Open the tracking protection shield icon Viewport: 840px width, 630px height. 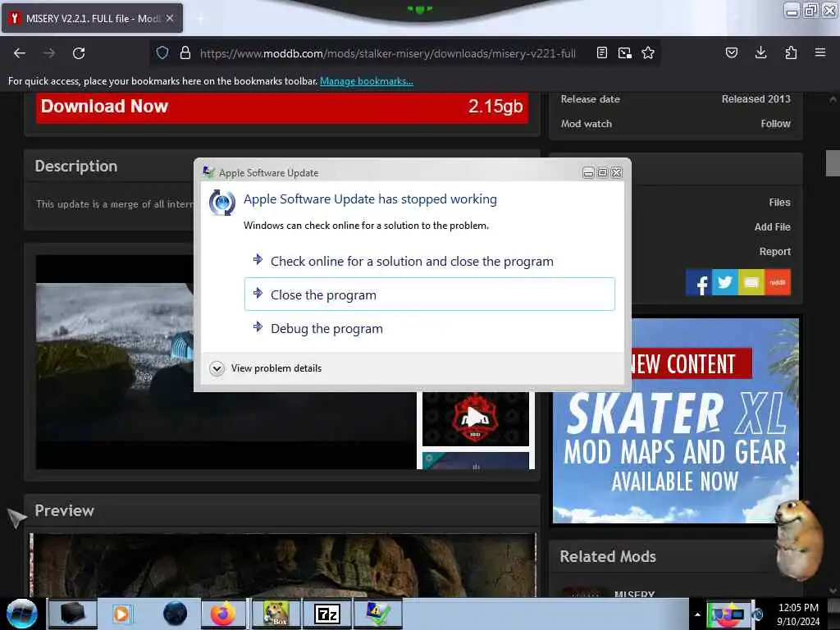pos(162,52)
